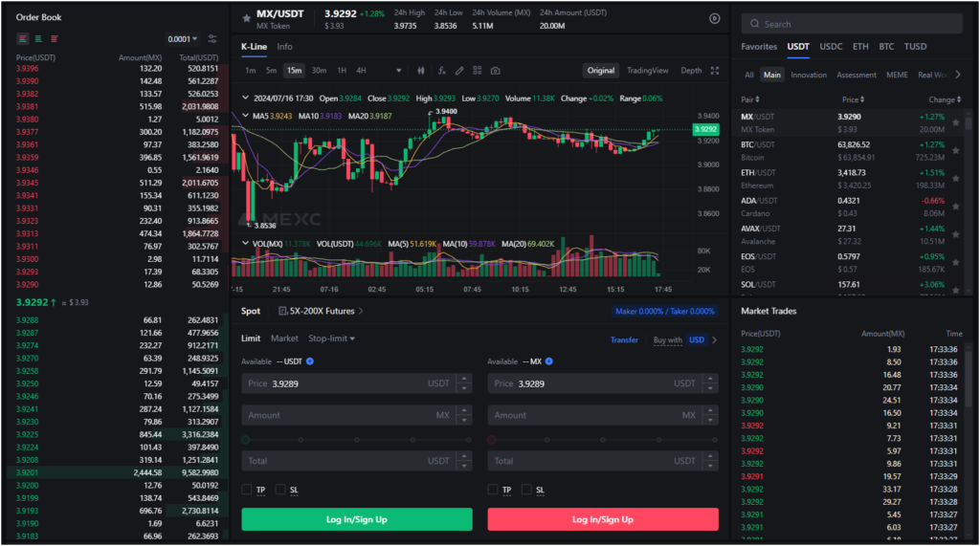Click the sell Total USDT field
The height and width of the screenshot is (546, 980).
(x=603, y=461)
